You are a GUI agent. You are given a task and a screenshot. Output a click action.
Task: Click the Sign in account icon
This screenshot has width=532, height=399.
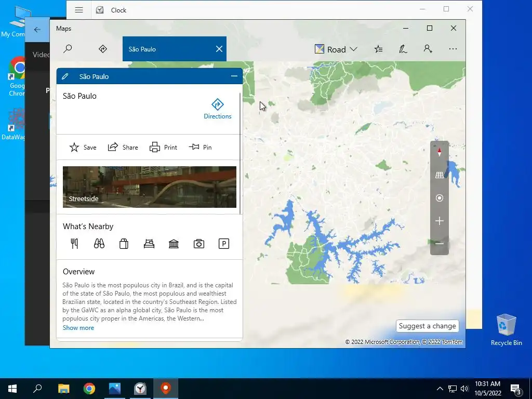tap(428, 49)
